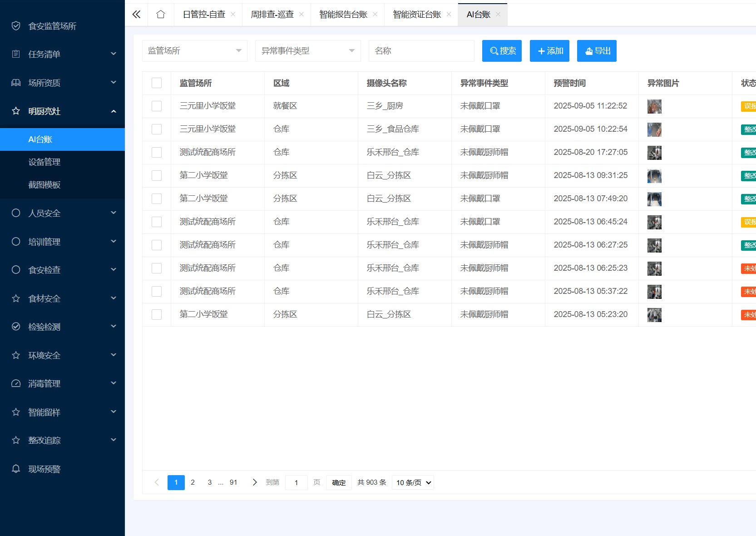
Task: Click the 消毒管理 gauge icon
Action: pos(16,383)
